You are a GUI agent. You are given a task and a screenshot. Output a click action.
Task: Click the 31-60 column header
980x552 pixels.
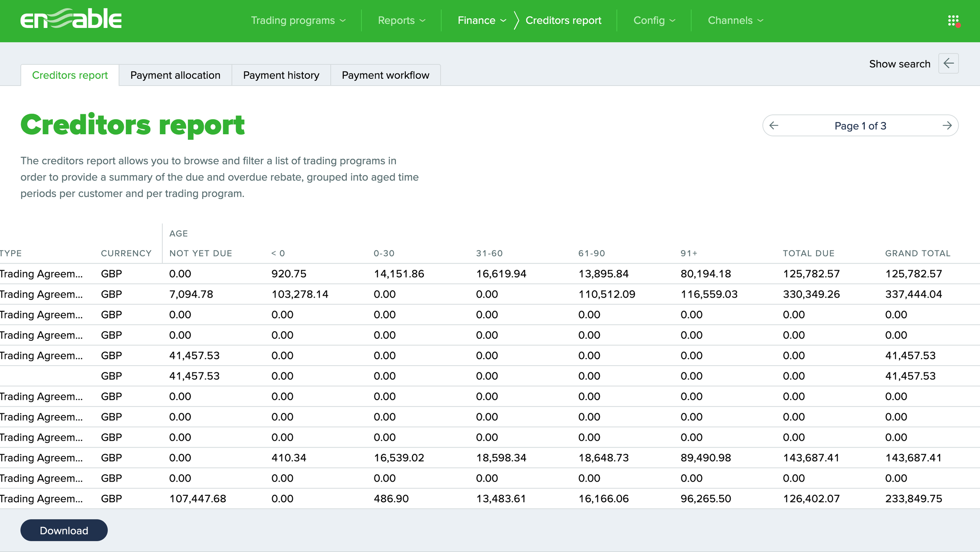[x=489, y=253]
